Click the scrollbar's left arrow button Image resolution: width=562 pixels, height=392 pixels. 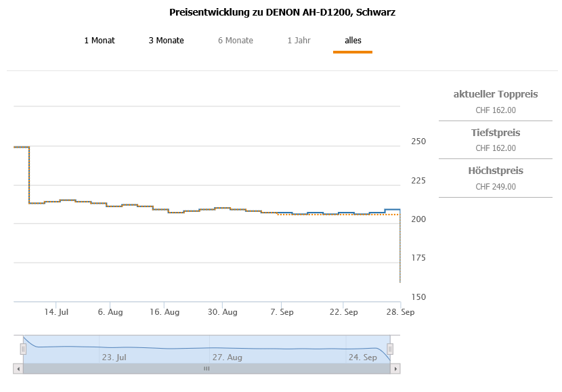(18, 369)
